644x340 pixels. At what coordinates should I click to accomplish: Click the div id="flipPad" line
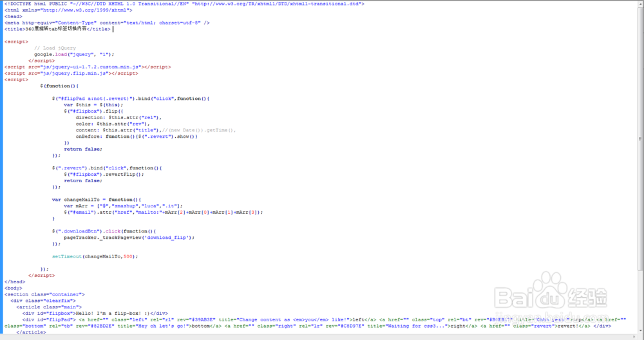[324, 319]
